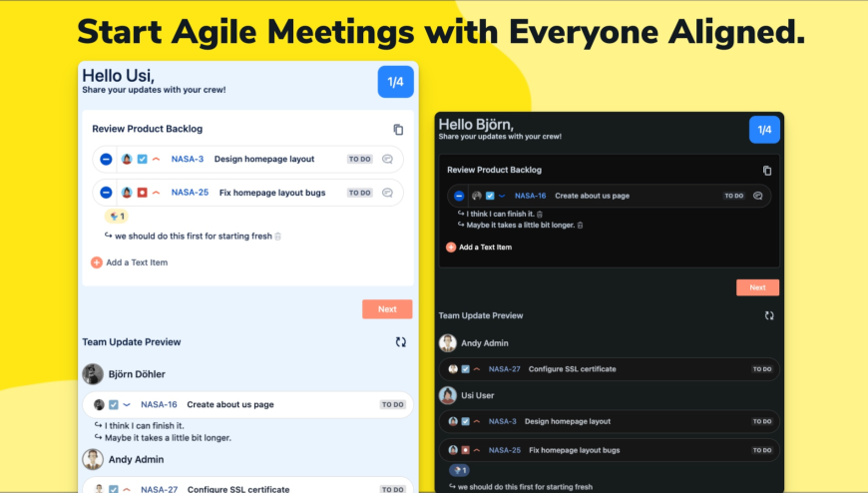Click the copy icon in the dark Review Product Backlog card
Image resolution: width=868 pixels, height=493 pixels.
(x=767, y=171)
